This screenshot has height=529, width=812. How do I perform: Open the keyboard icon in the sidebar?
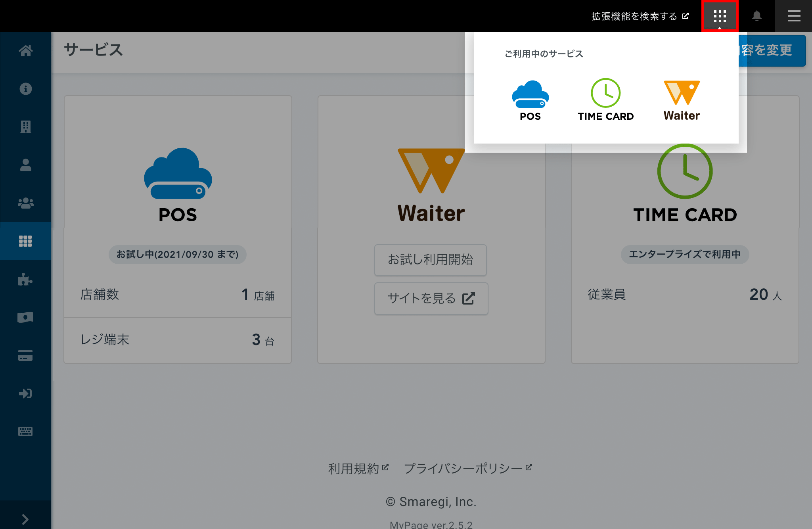coord(25,431)
